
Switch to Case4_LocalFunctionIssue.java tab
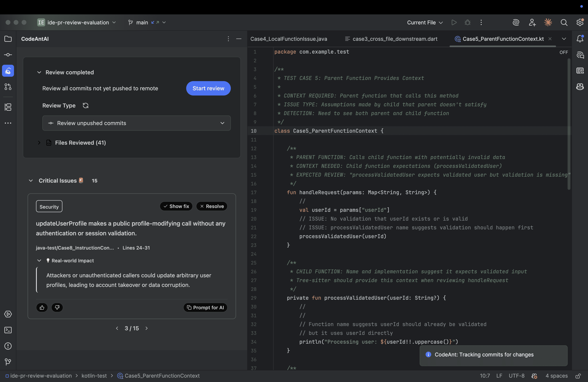(x=289, y=39)
